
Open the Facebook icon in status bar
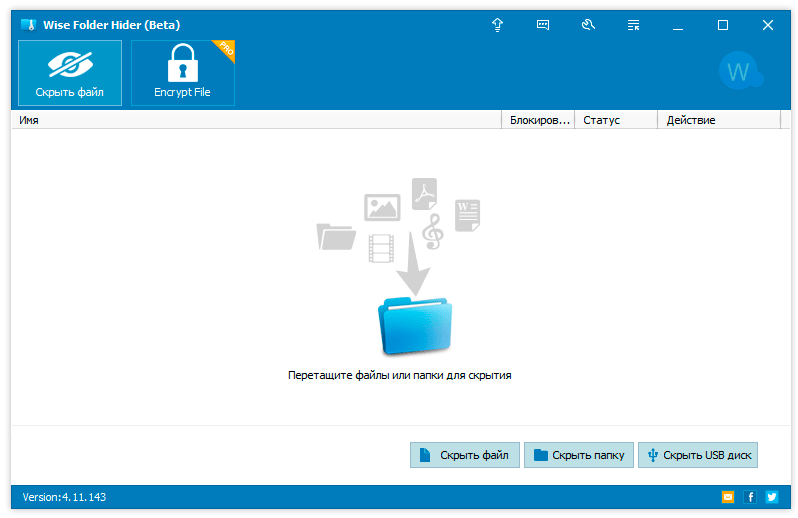tap(750, 497)
